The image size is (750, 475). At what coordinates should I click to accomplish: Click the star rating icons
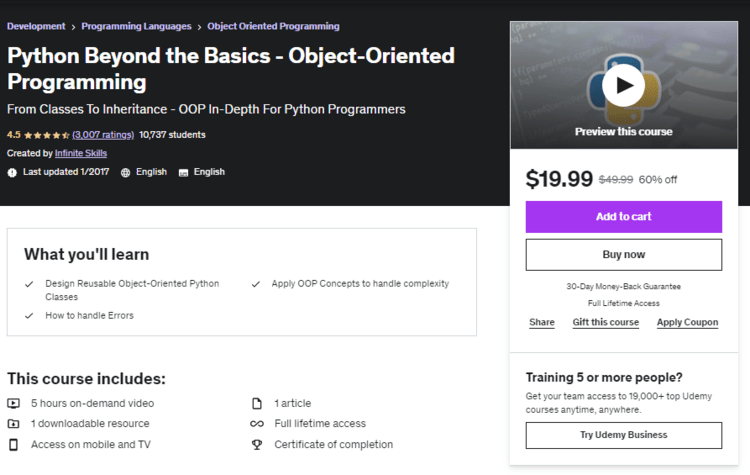pos(46,135)
